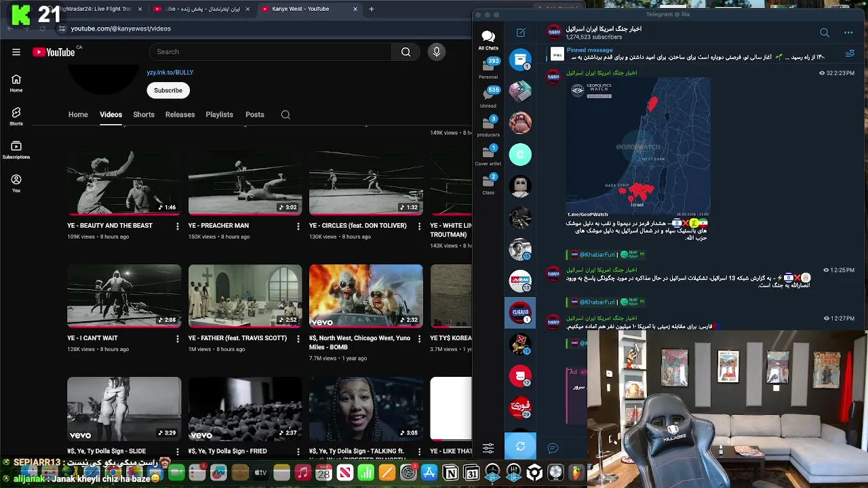Viewport: 868px width, 488px height.
Task: Search inside the Telegram channel
Action: (825, 33)
